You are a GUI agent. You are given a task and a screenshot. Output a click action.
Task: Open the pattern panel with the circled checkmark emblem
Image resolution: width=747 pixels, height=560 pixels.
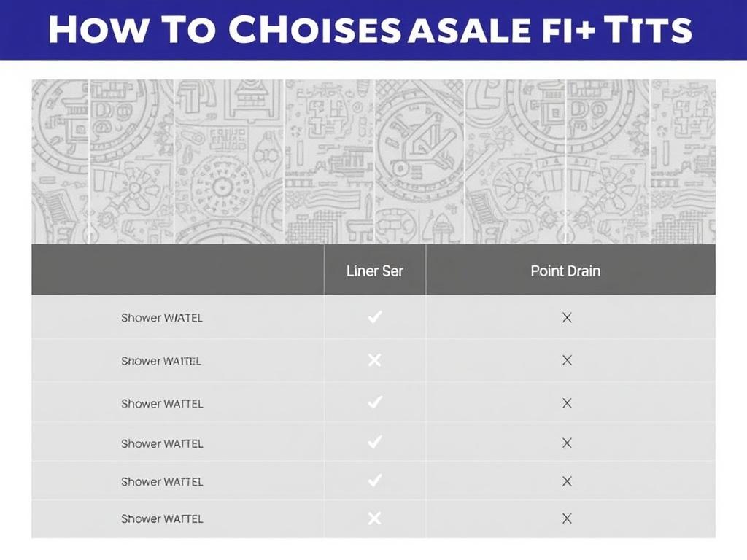pyautogui.click(x=419, y=162)
